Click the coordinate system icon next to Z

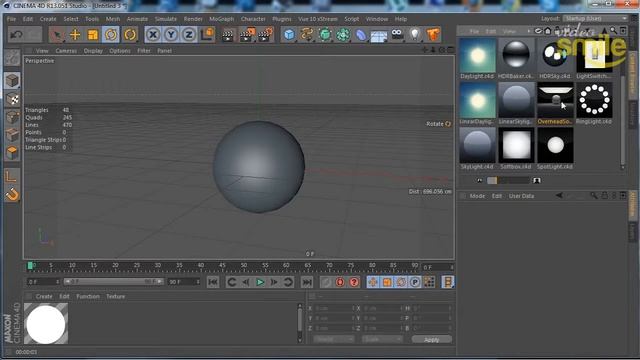point(208,35)
